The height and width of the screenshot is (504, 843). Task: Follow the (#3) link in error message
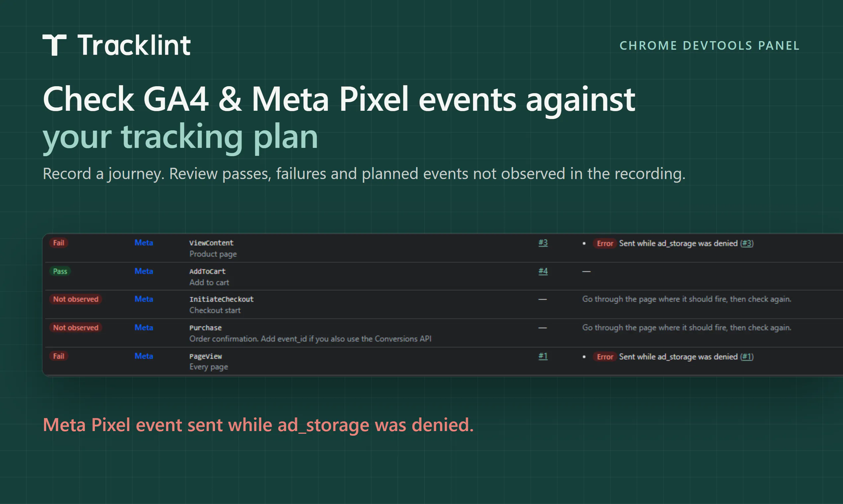click(x=747, y=243)
